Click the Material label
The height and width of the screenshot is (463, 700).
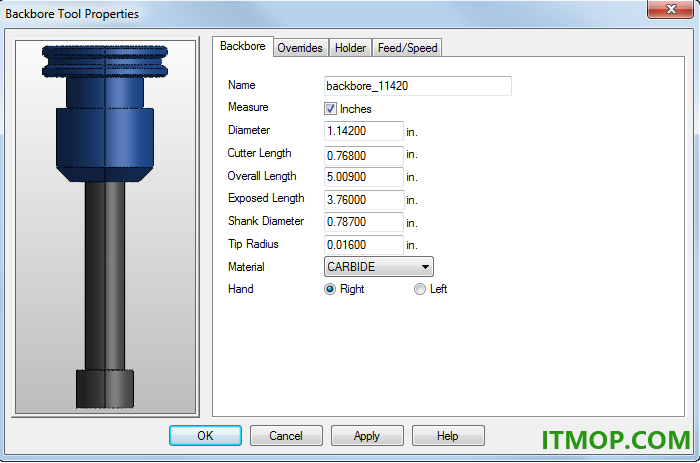(x=246, y=267)
